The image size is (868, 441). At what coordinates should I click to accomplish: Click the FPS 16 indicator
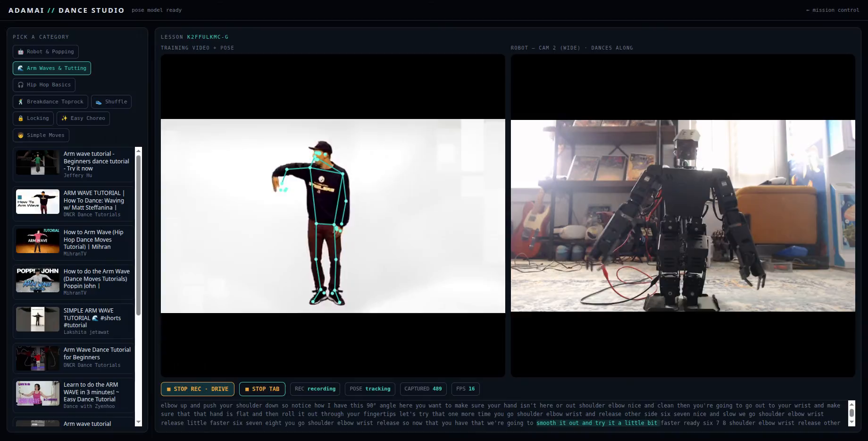(466, 389)
